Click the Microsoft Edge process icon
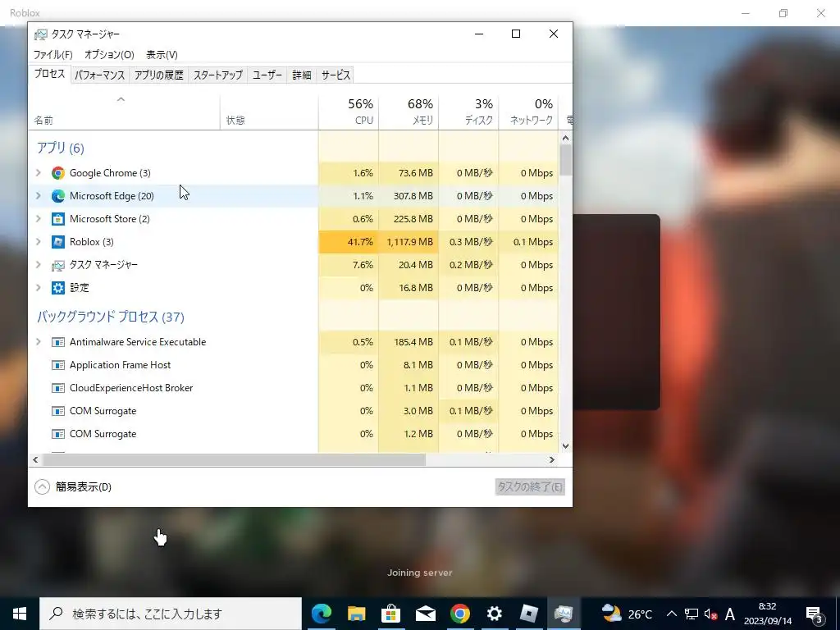Screen dimensions: 840x630 [58, 196]
